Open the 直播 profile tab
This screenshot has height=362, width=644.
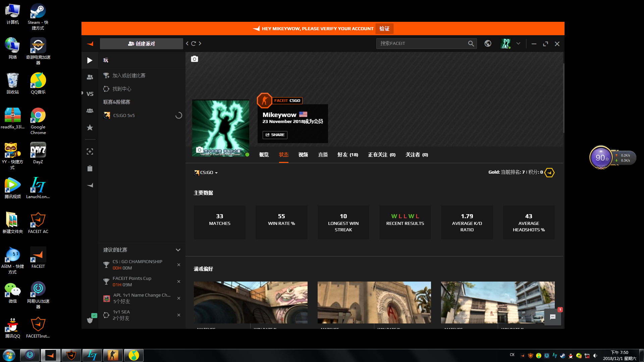tap(323, 155)
